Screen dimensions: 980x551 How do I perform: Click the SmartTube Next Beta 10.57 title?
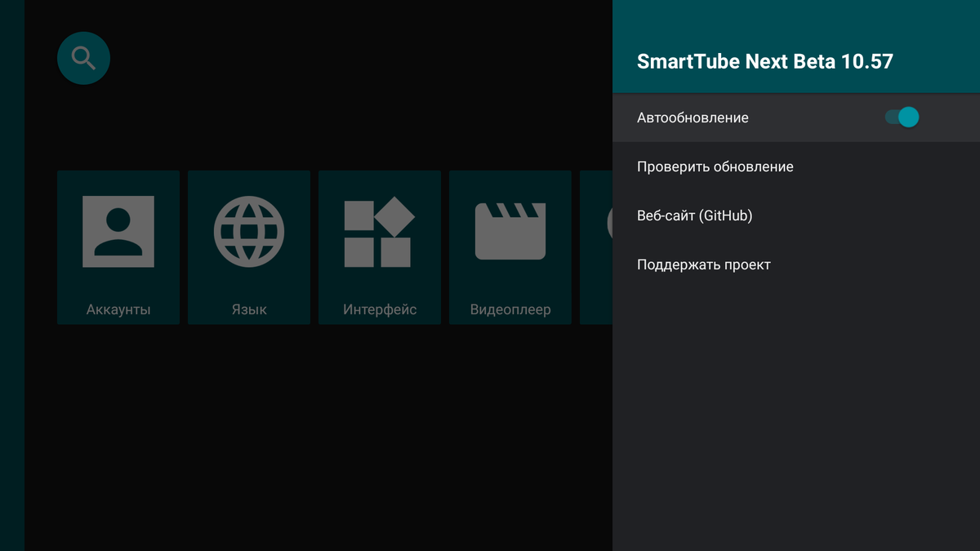(765, 61)
